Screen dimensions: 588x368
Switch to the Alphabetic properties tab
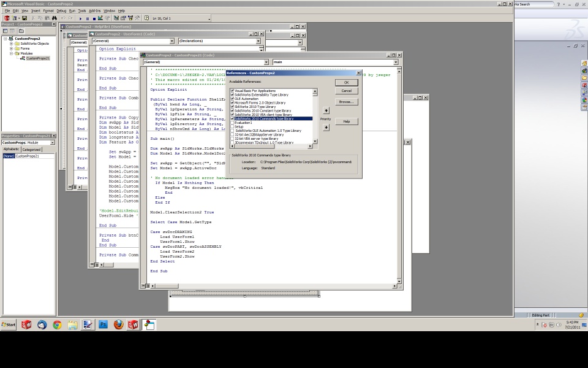click(11, 149)
